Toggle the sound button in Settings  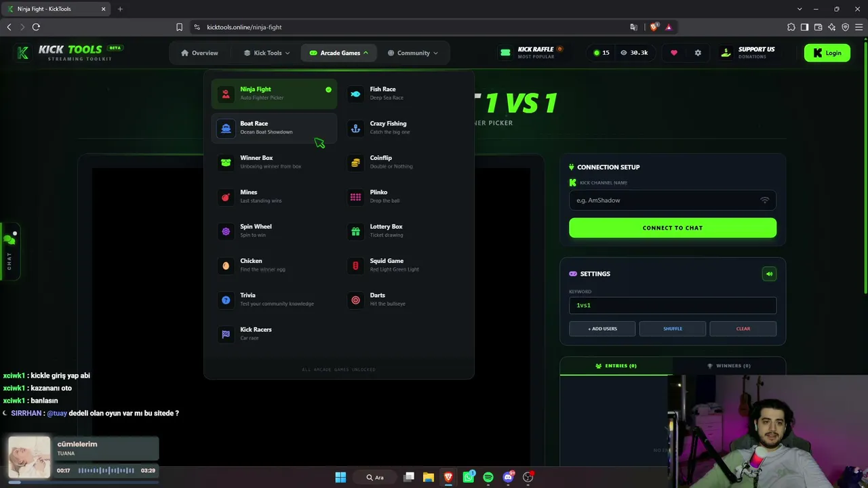point(769,274)
